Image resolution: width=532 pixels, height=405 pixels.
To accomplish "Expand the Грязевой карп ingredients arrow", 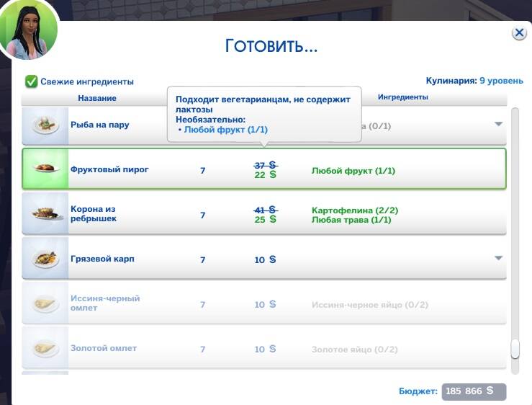I will pyautogui.click(x=498, y=258).
